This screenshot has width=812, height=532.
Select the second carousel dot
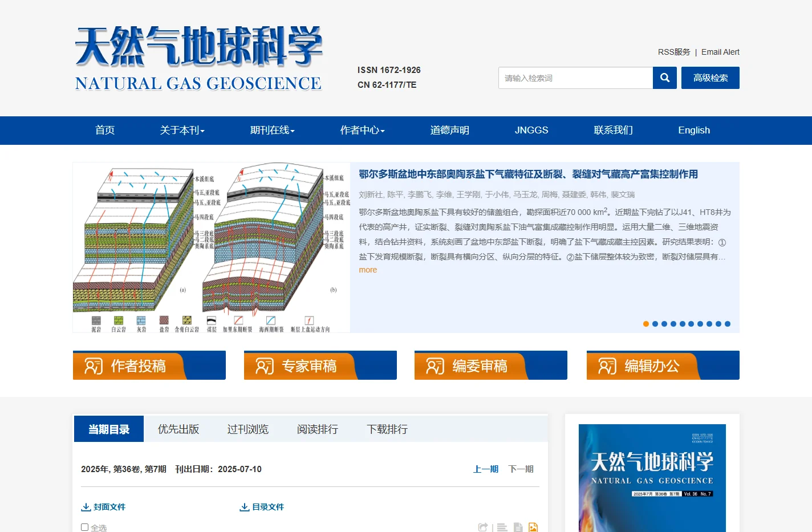[655, 324]
